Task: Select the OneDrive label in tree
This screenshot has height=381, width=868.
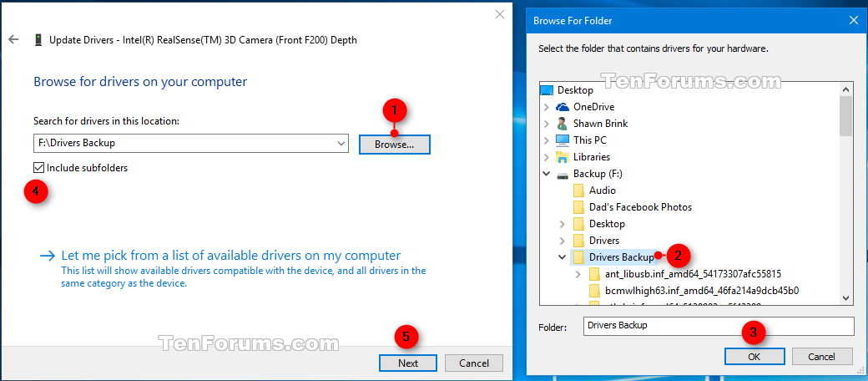Action: (x=594, y=107)
